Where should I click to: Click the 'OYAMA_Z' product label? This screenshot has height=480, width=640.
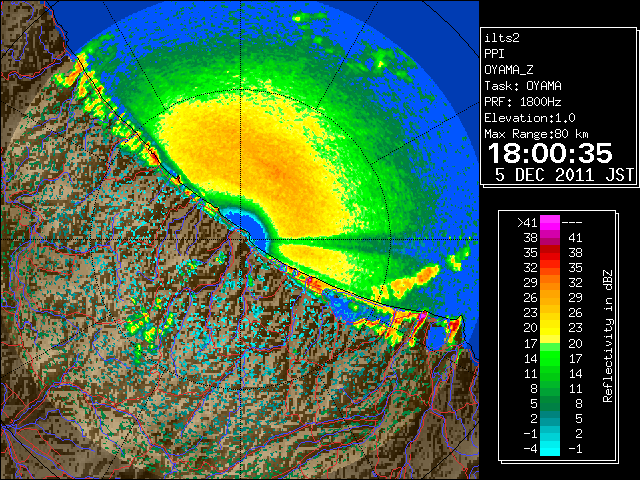509,70
